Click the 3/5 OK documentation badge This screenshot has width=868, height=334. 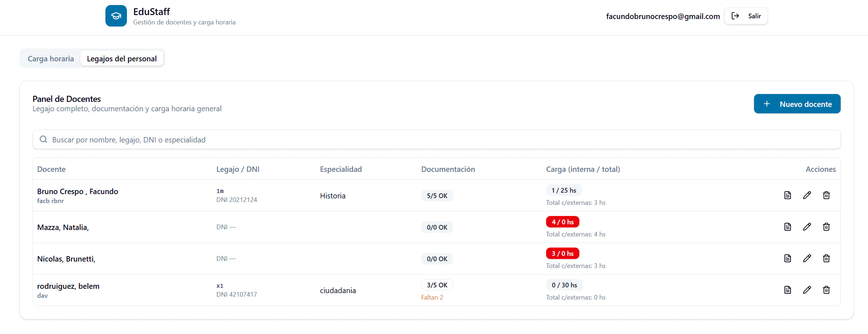point(437,285)
